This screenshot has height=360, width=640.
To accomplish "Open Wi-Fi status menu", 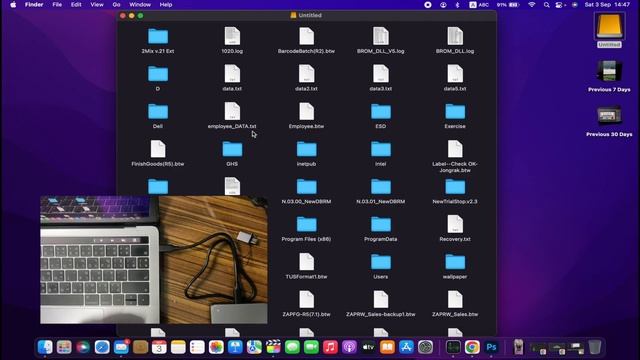I will tap(531, 5).
